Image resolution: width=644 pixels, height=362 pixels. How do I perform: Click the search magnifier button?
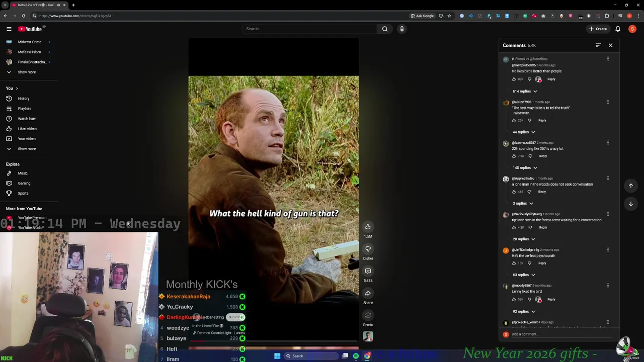click(385, 29)
